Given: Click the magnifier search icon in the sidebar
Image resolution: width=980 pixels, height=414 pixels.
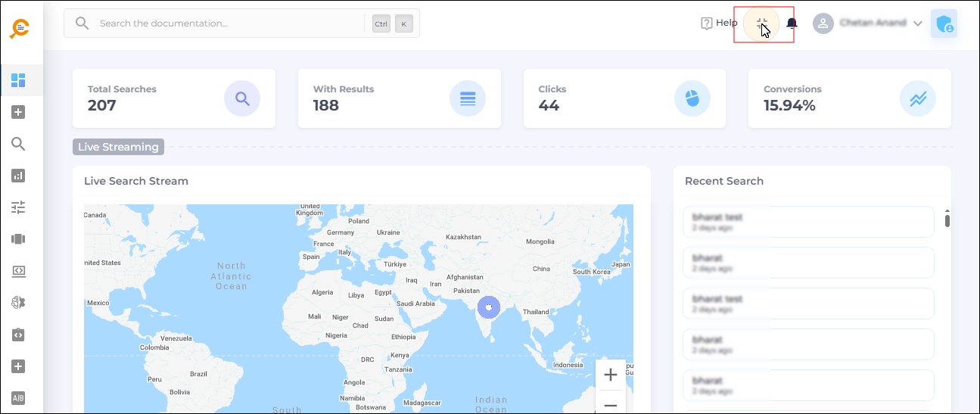Looking at the screenshot, I should coord(19,144).
